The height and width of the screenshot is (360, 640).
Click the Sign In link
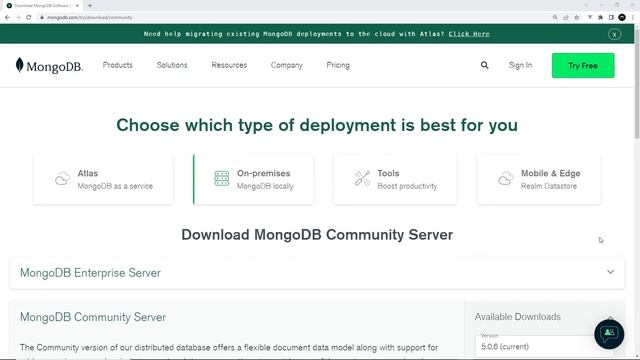pos(520,65)
